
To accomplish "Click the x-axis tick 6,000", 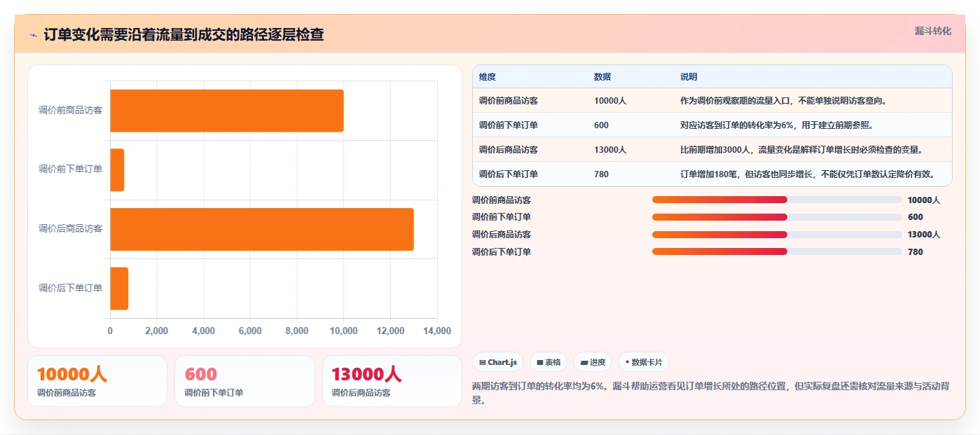I will 250,331.
